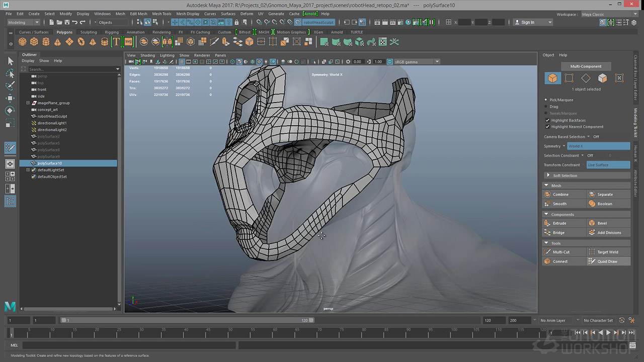The width and height of the screenshot is (644, 362).
Task: Uncheck Highlight Nearest Component
Action: point(547,127)
